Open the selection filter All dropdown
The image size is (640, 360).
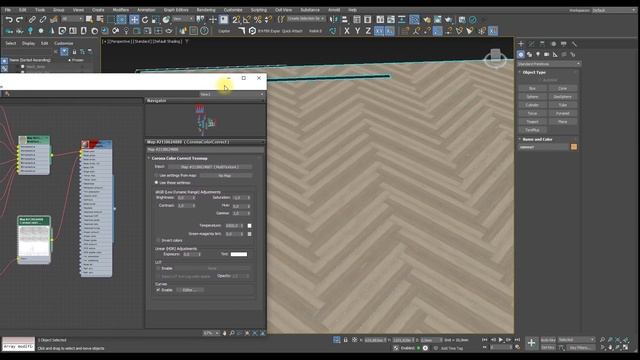(x=72, y=19)
